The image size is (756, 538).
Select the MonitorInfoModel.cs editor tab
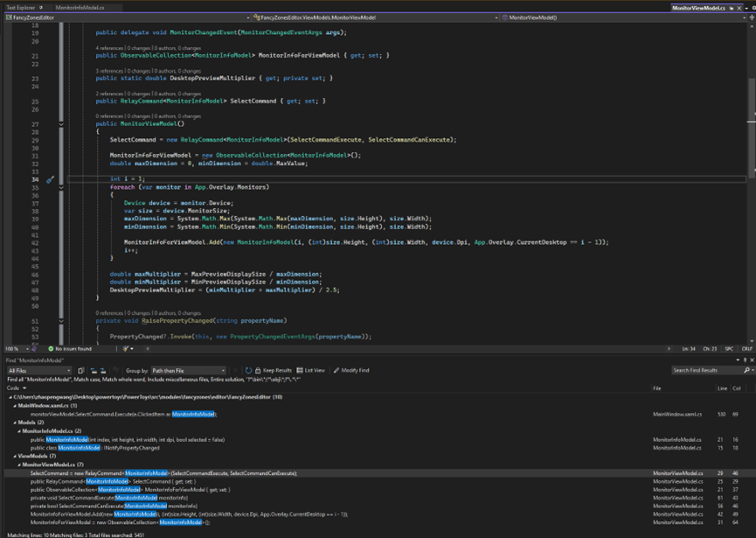point(81,4)
